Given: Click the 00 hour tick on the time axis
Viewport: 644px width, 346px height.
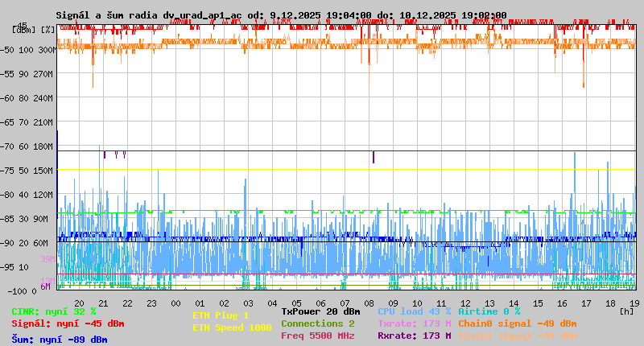Looking at the screenshot, I should click(x=175, y=303).
